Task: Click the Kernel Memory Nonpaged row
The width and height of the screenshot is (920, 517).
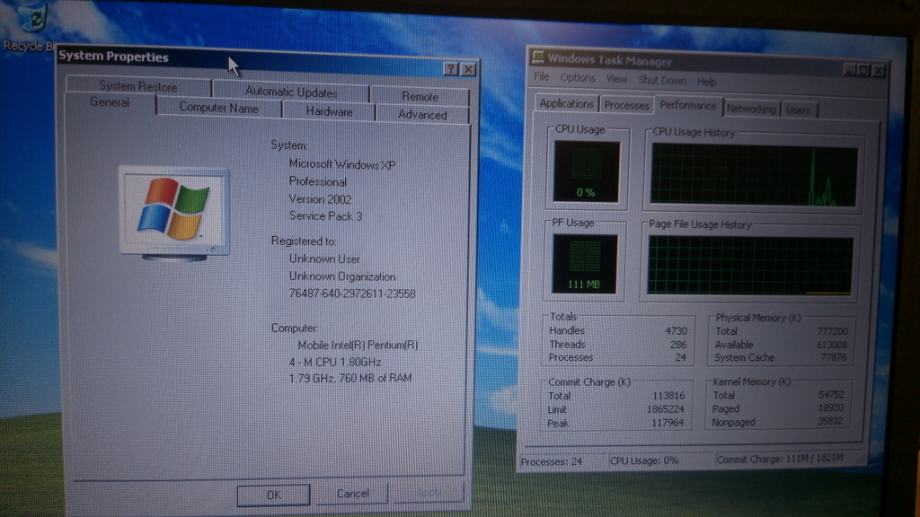Action: tap(777, 421)
